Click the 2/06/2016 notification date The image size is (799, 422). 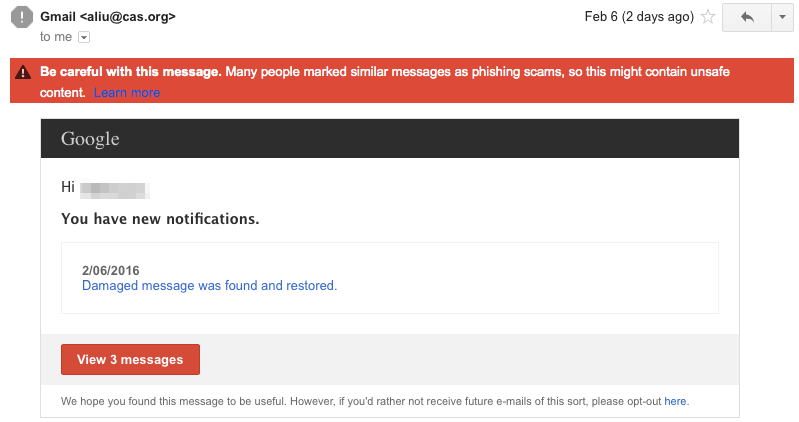click(110, 270)
